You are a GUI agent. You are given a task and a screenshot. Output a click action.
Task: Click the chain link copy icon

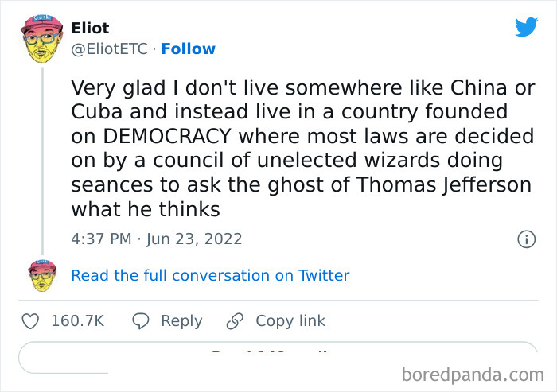(x=235, y=321)
